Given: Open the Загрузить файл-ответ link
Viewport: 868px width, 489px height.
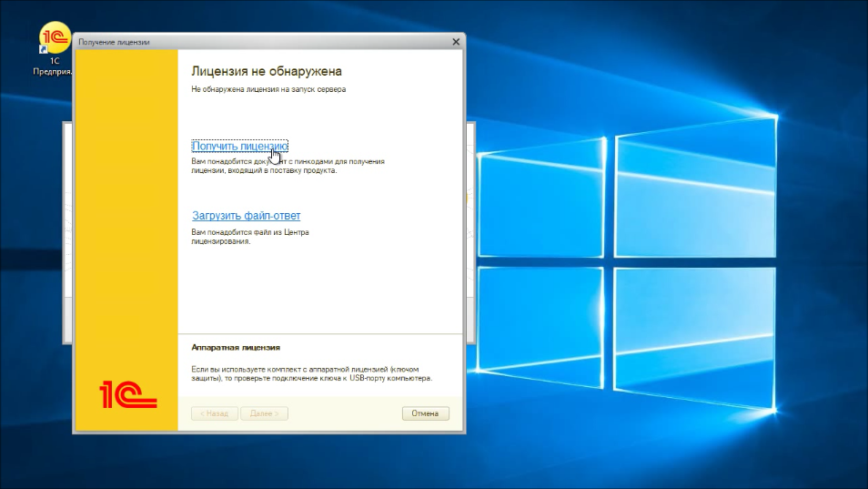Looking at the screenshot, I should click(x=247, y=216).
